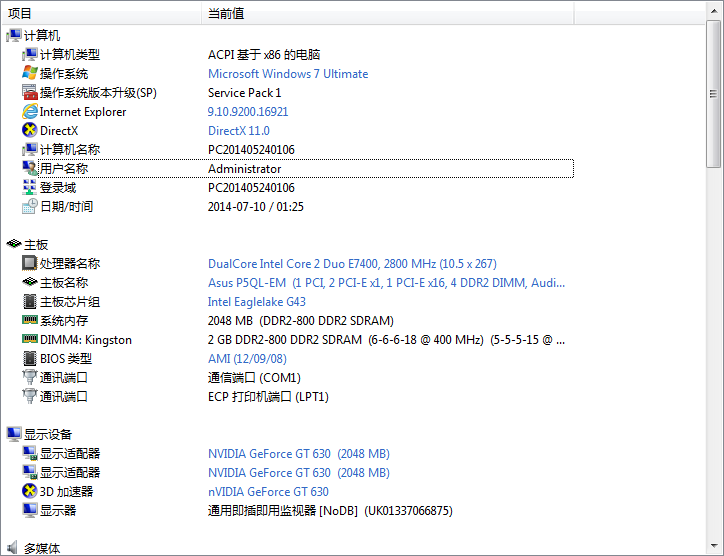The image size is (724, 556).
Task: Click the 登录域 network icon
Action: click(30, 187)
